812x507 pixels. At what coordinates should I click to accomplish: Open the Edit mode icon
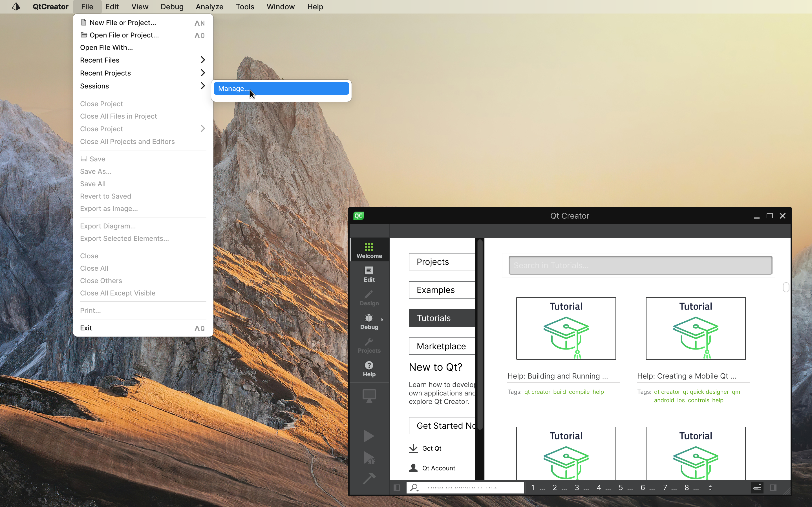point(369,273)
